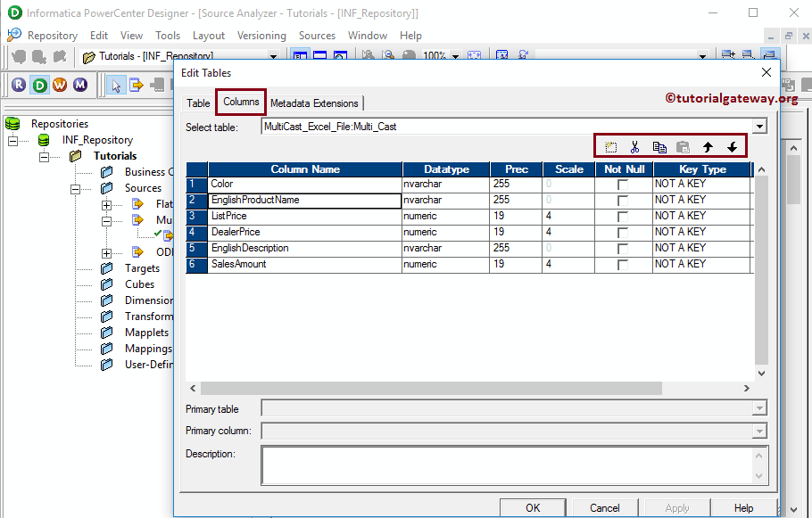This screenshot has width=812, height=518.
Task: Move the selected column down with the down-arrow icon
Action: 732,144
